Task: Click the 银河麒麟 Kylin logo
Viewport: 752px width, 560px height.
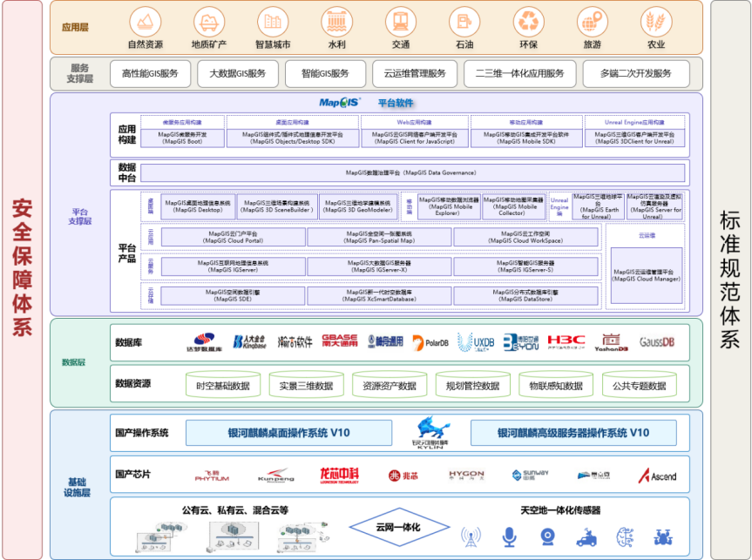Action: [430, 432]
